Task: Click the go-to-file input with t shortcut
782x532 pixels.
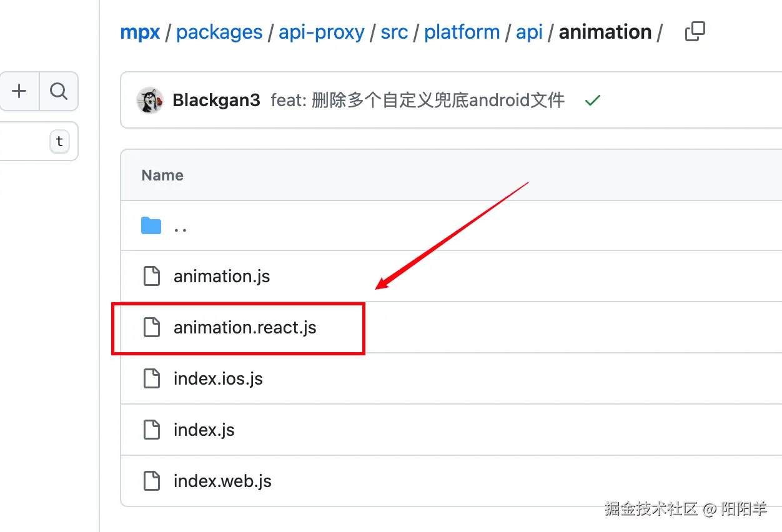Action: [31, 141]
